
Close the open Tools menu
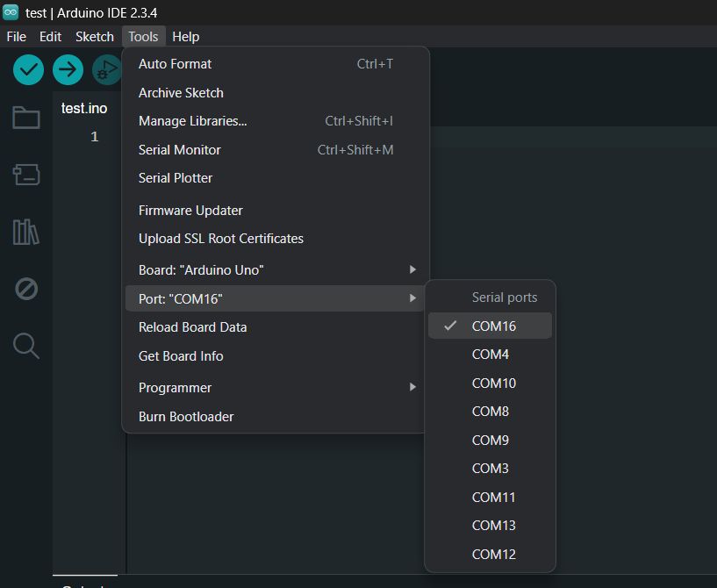(x=143, y=37)
